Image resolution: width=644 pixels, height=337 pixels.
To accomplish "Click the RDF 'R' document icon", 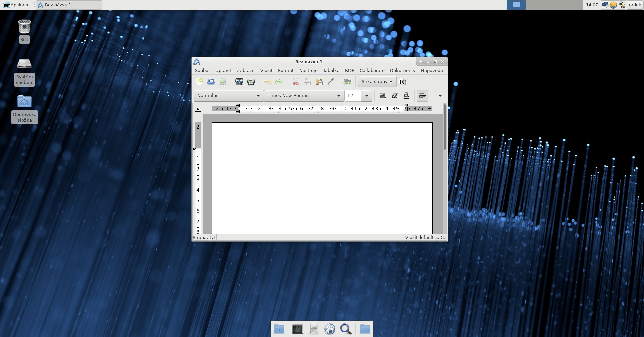I will tap(402, 82).
